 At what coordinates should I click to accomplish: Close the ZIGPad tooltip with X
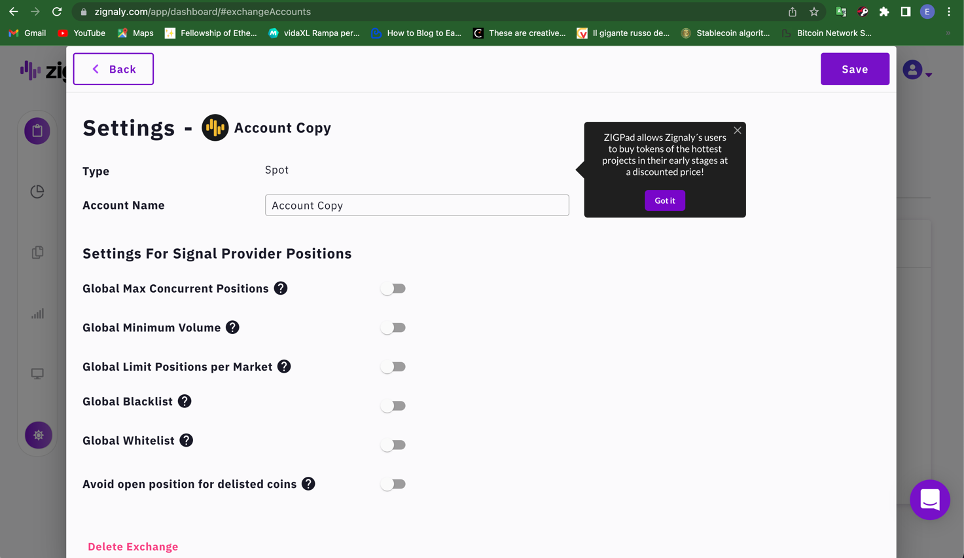737,130
